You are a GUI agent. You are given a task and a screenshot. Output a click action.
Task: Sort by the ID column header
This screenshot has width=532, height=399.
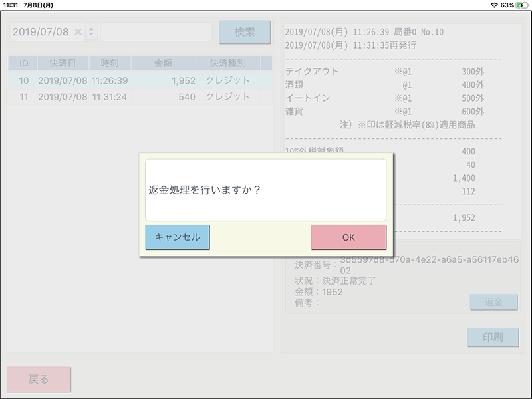click(23, 64)
